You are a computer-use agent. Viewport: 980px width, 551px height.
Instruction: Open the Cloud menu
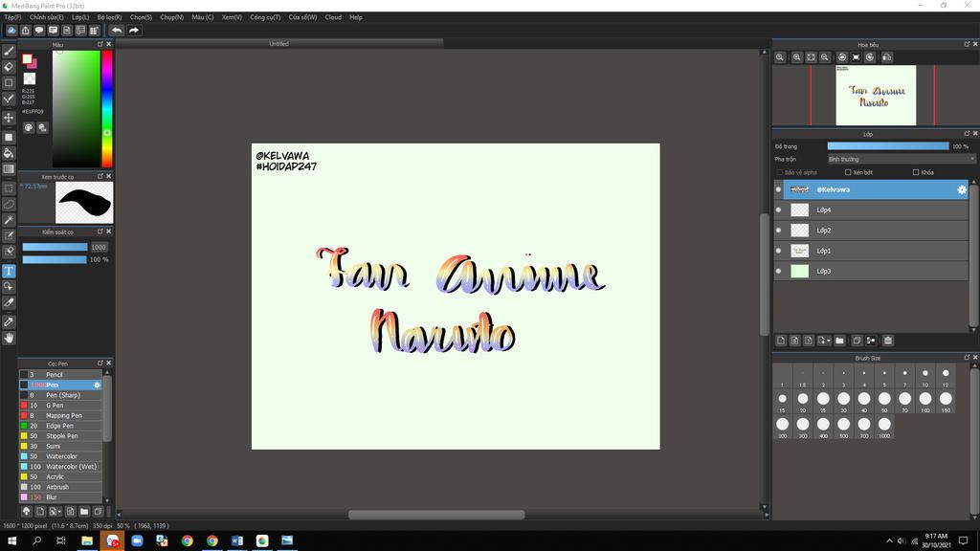tap(333, 17)
